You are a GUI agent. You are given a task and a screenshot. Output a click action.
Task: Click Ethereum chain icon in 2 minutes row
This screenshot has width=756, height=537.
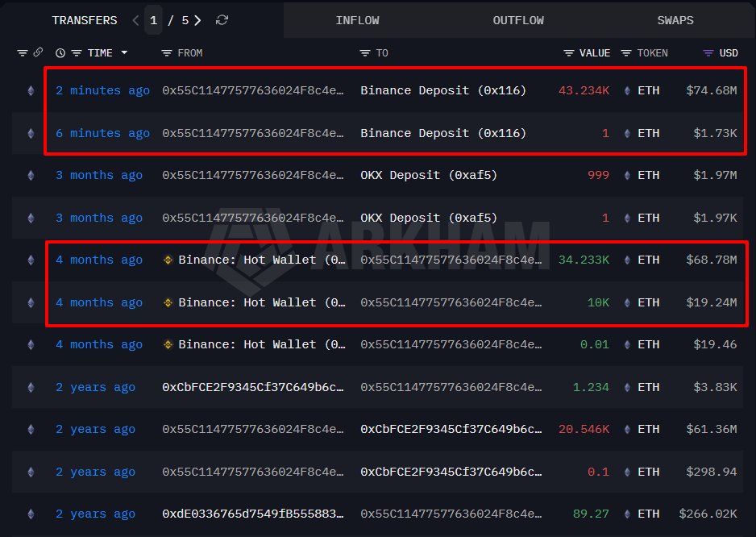(31, 90)
